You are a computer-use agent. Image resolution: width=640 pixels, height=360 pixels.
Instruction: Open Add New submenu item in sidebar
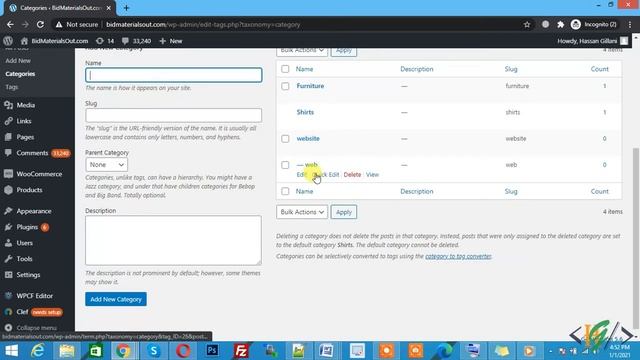click(x=18, y=60)
